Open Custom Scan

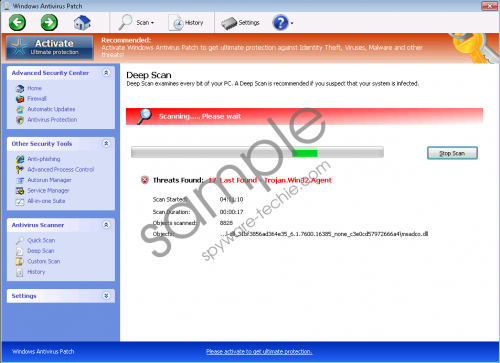click(44, 261)
